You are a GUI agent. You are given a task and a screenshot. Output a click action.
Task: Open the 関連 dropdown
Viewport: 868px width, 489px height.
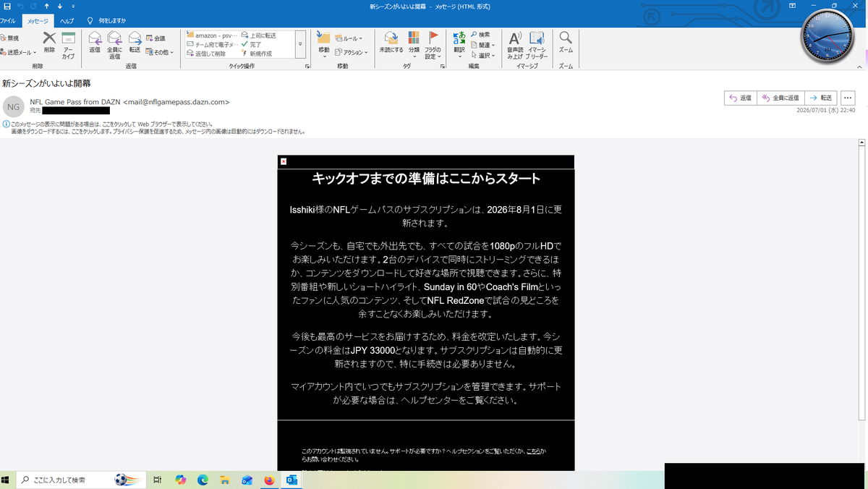[x=482, y=45]
